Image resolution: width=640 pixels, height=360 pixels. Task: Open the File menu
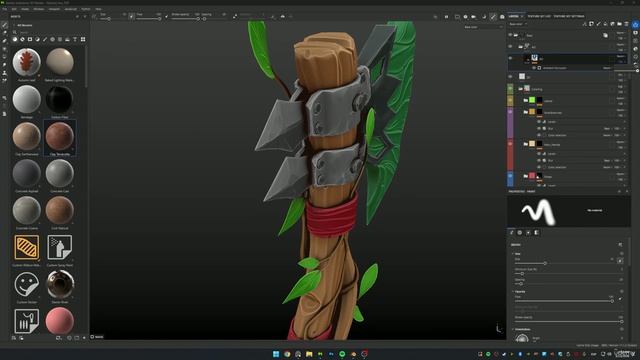tap(4, 9)
